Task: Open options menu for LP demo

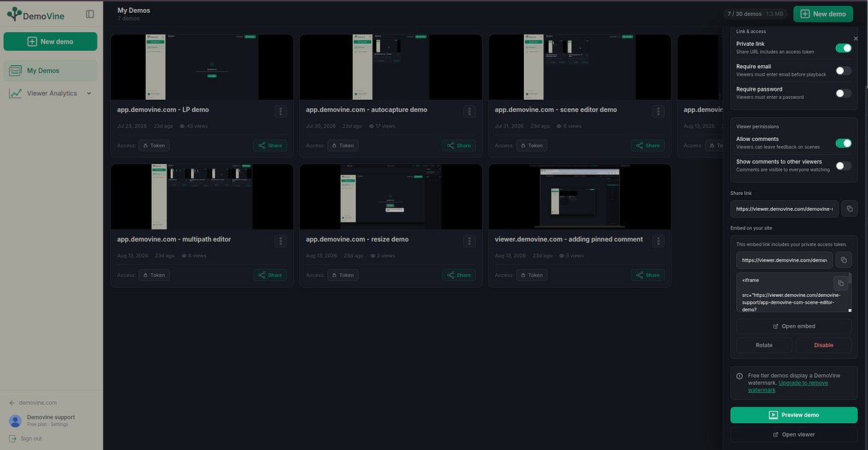Action: [x=280, y=112]
